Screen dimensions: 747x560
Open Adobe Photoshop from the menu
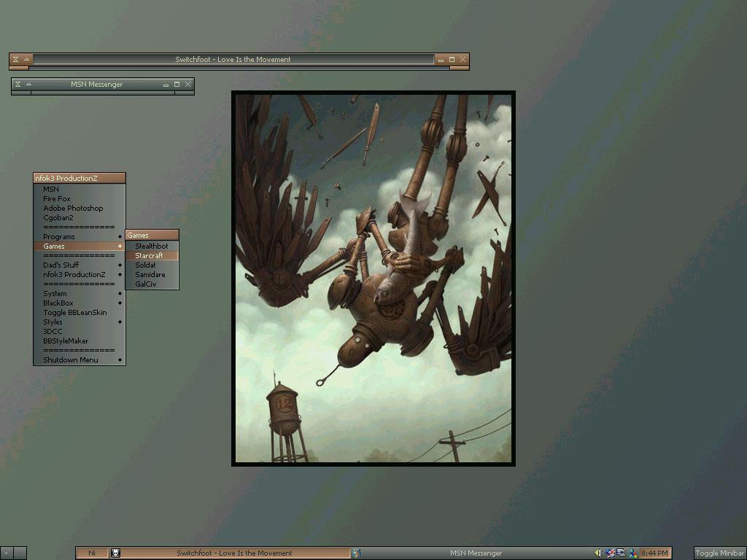point(79,208)
